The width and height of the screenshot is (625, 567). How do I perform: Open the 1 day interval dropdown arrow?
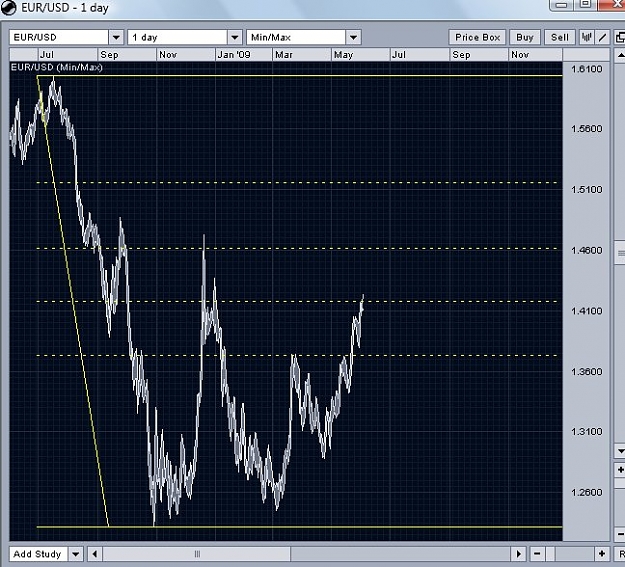pyautogui.click(x=235, y=37)
